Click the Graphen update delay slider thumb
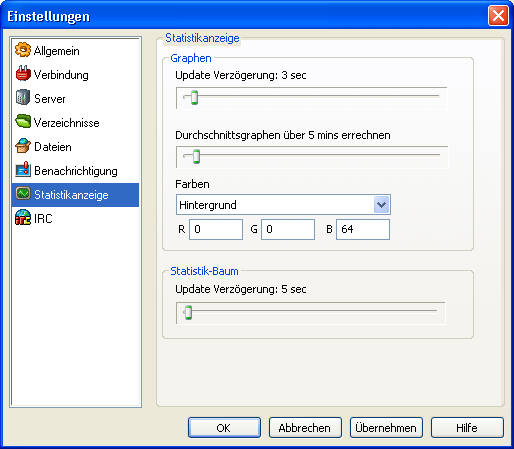Image resolution: width=514 pixels, height=449 pixels. [x=194, y=98]
